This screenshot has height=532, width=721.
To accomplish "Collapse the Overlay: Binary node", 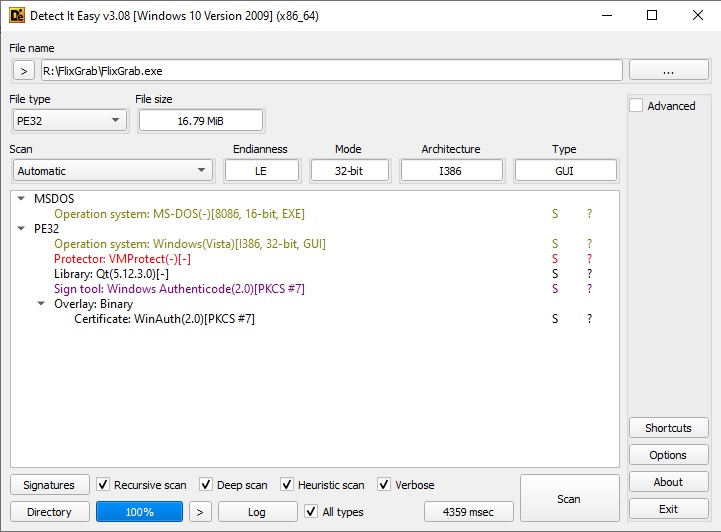I will (41, 303).
